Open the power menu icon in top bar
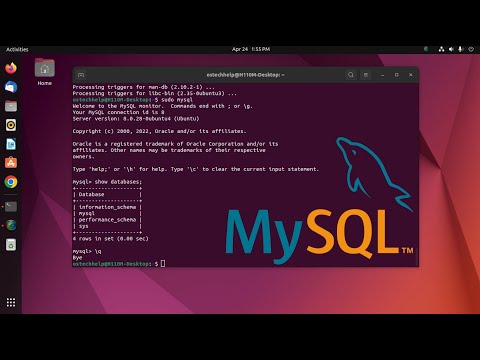 471,49
